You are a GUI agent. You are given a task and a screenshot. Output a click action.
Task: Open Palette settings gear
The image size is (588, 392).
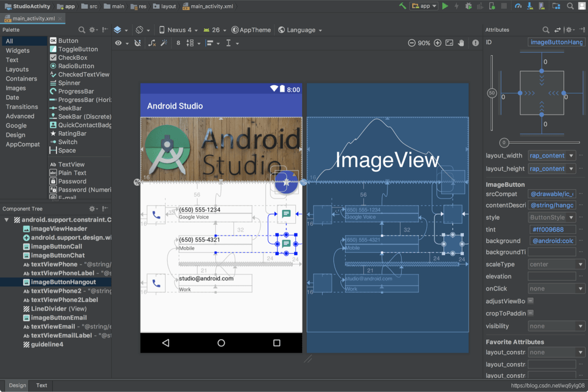pos(92,29)
